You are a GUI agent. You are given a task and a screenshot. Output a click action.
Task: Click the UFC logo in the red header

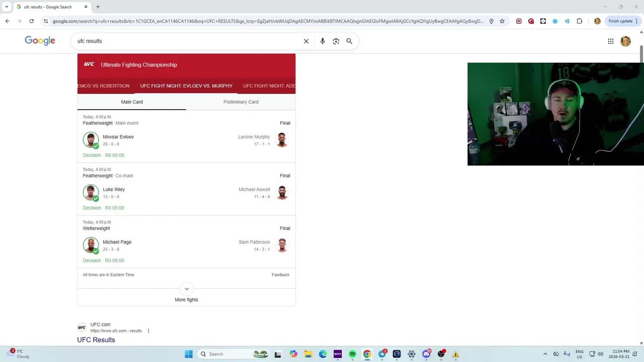pyautogui.click(x=89, y=64)
